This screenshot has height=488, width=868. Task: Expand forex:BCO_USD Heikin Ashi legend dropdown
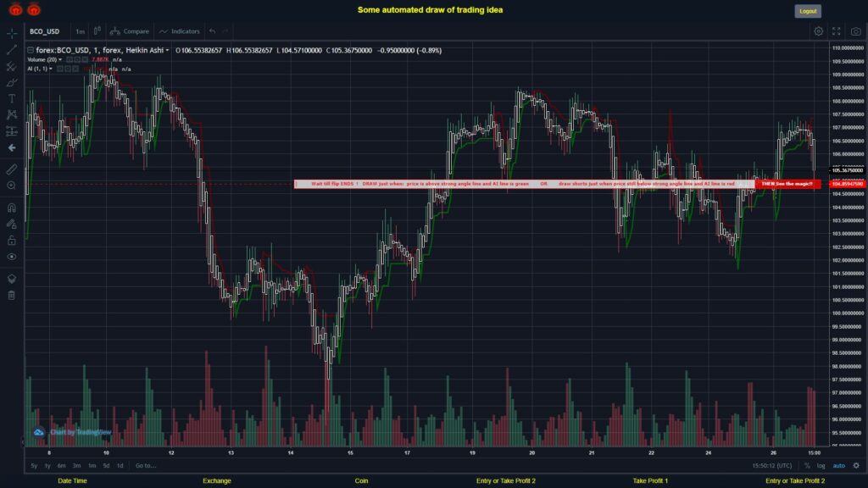167,50
